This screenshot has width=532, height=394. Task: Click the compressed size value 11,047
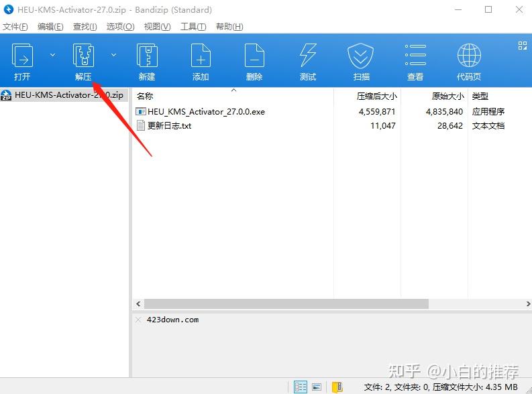coord(383,126)
